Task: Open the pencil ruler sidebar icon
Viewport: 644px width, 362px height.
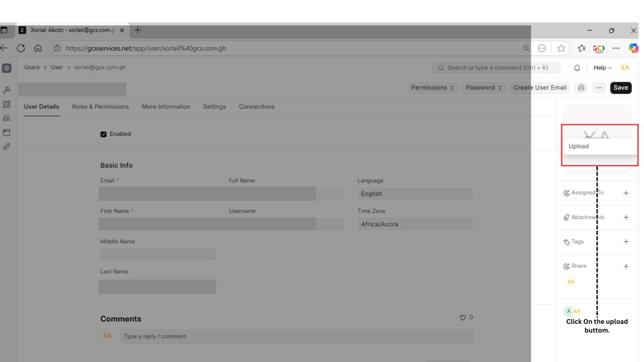Action: pyautogui.click(x=7, y=104)
